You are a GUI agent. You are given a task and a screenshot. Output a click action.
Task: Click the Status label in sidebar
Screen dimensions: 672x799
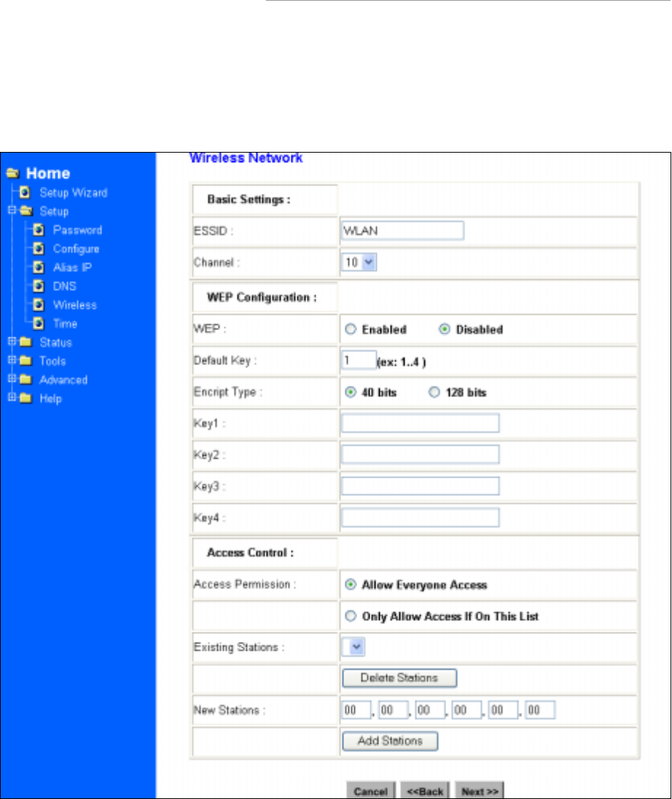point(56,343)
